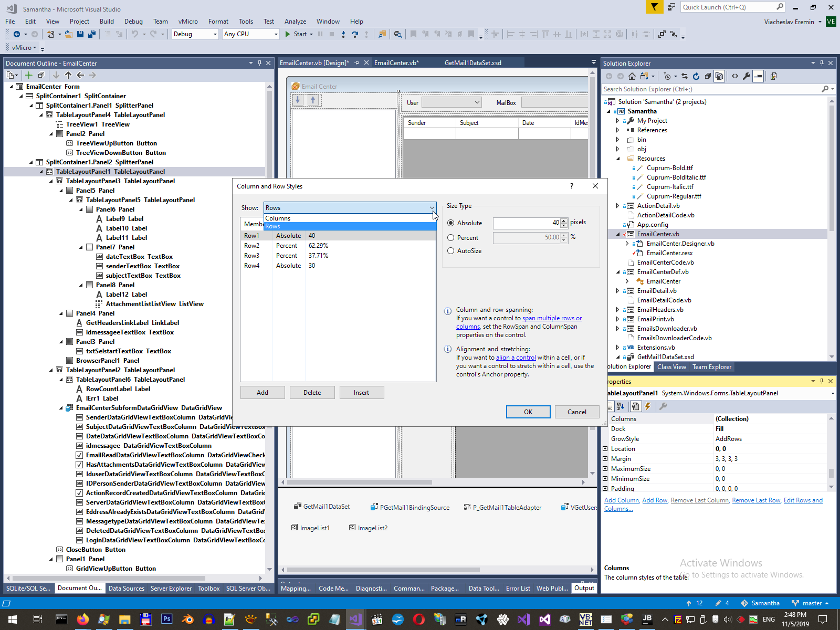
Task: Cancel the Column and Row Styles dialog
Action: click(577, 412)
